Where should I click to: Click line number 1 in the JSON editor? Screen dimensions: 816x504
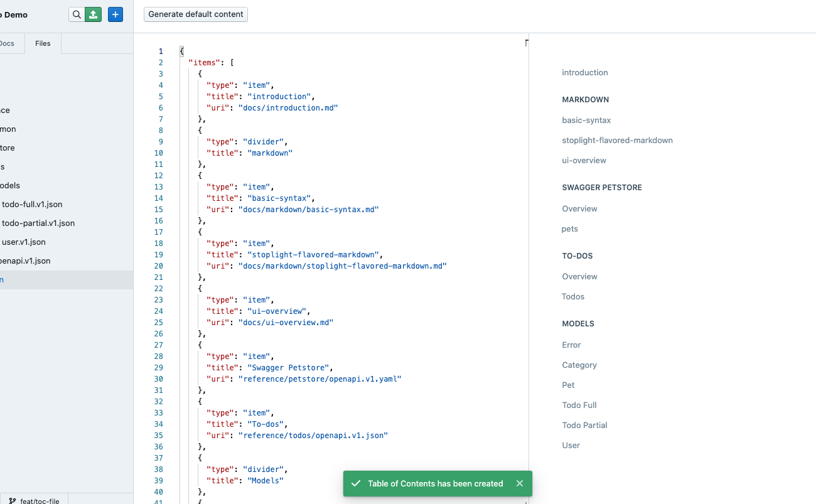(160, 51)
